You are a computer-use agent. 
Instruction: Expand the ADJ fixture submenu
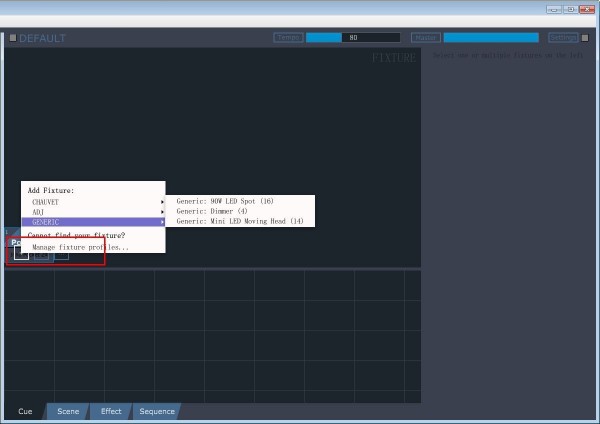(x=93, y=212)
